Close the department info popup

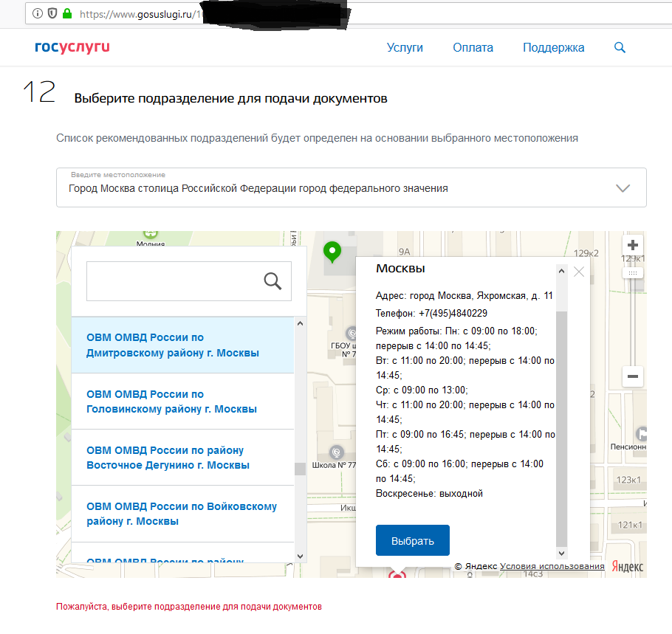tap(579, 272)
